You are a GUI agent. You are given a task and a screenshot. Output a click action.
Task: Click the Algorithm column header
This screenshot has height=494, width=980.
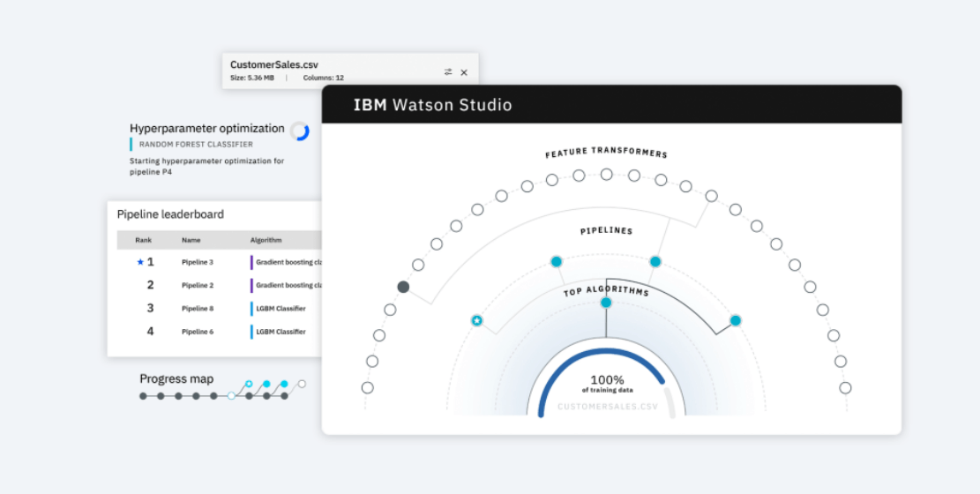[x=266, y=240]
